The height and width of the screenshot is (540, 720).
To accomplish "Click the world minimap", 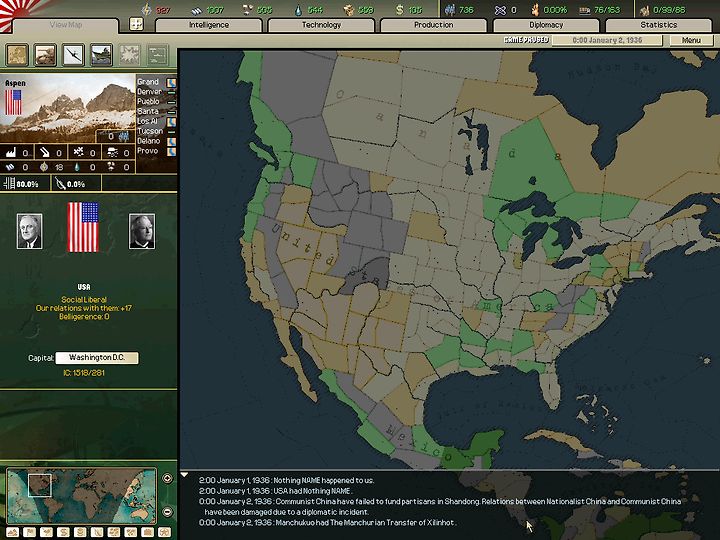I will pyautogui.click(x=81, y=495).
